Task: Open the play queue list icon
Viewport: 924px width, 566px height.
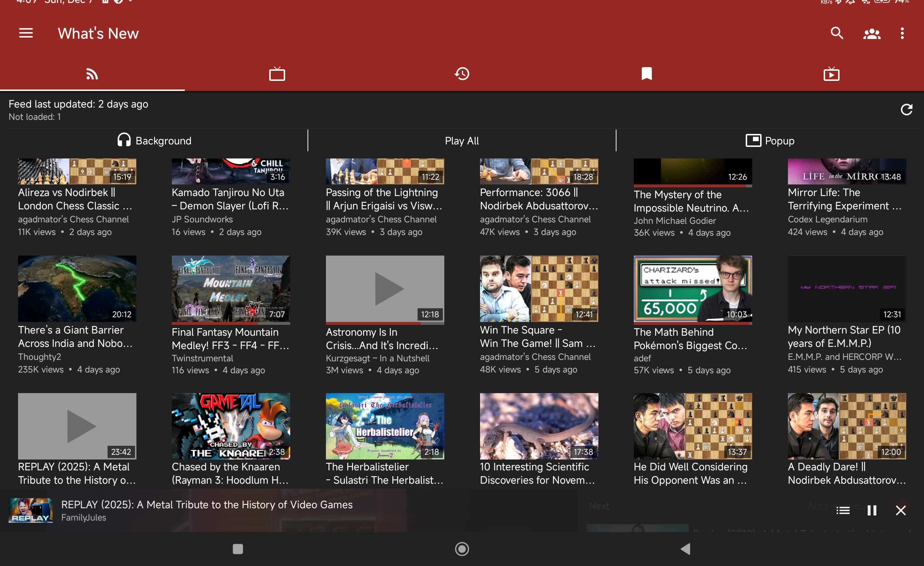Action: (x=843, y=510)
